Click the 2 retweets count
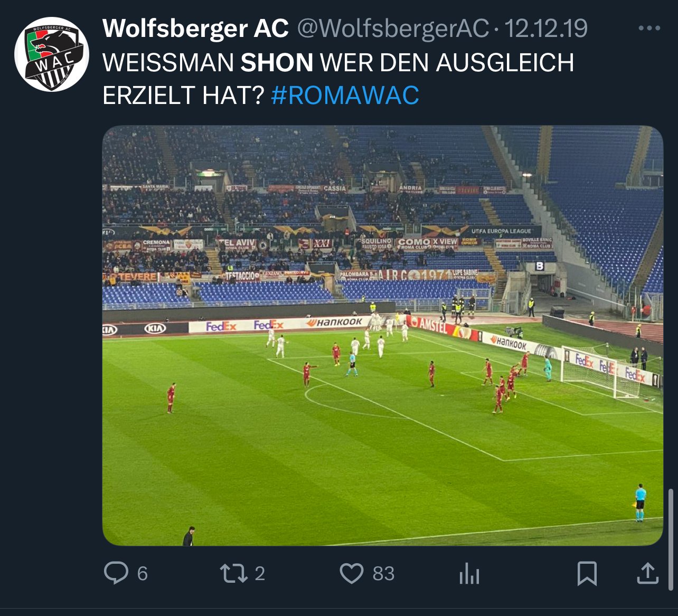678x616 pixels. click(260, 574)
